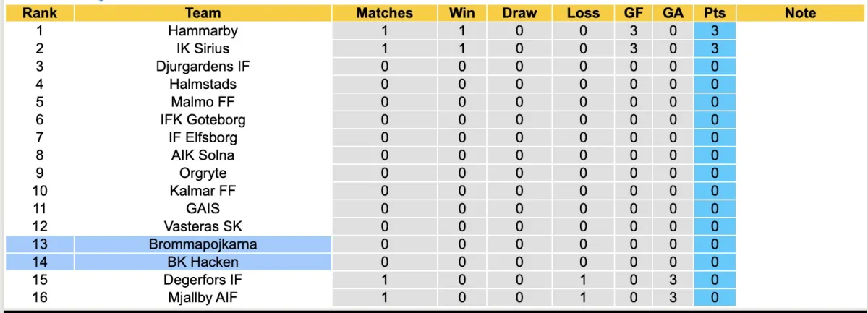
Task: Select the Draw column header
Action: (519, 13)
